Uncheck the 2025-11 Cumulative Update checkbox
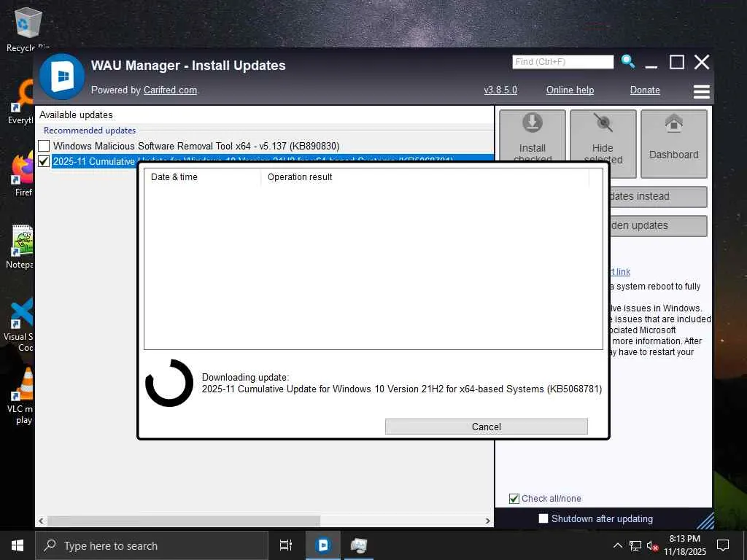This screenshot has height=560, width=747. click(x=44, y=161)
